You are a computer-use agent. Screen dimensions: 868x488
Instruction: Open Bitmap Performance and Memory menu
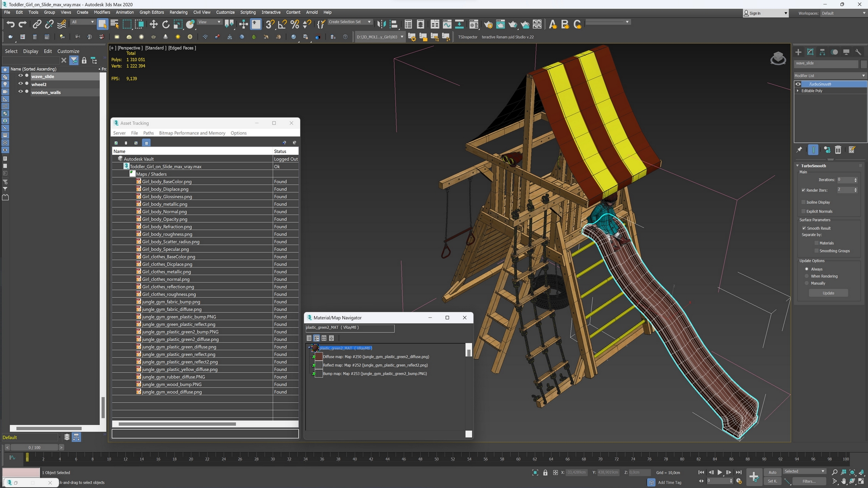tap(192, 133)
